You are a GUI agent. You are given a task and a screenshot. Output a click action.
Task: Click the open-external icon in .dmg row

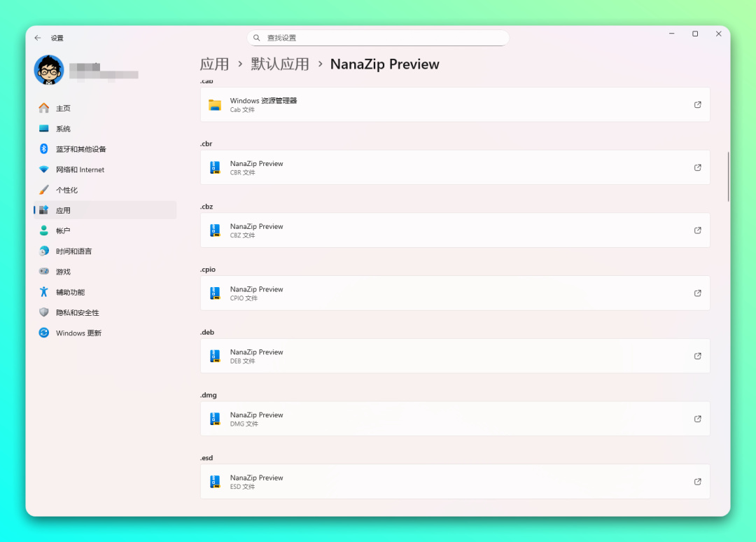click(698, 419)
